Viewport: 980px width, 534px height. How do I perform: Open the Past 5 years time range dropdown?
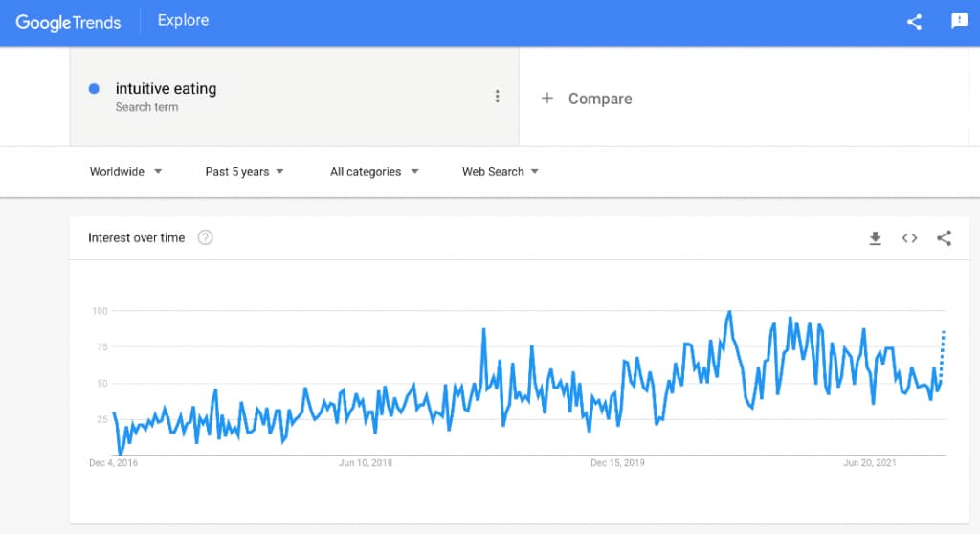click(x=244, y=172)
